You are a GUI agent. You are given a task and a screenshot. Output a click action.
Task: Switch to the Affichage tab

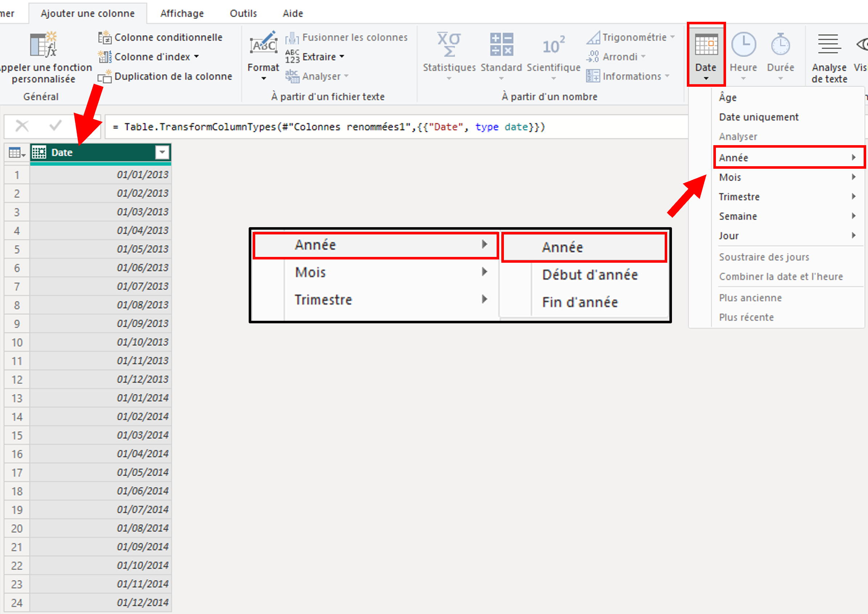click(182, 14)
